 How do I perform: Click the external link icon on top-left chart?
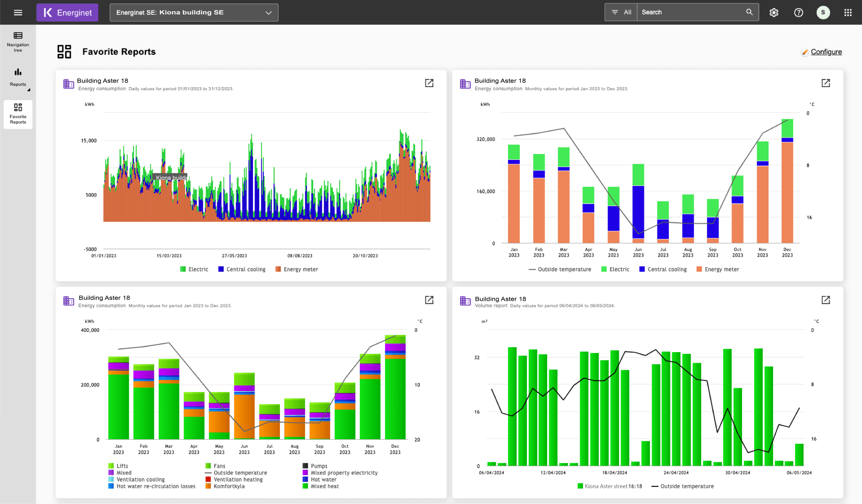coord(429,83)
